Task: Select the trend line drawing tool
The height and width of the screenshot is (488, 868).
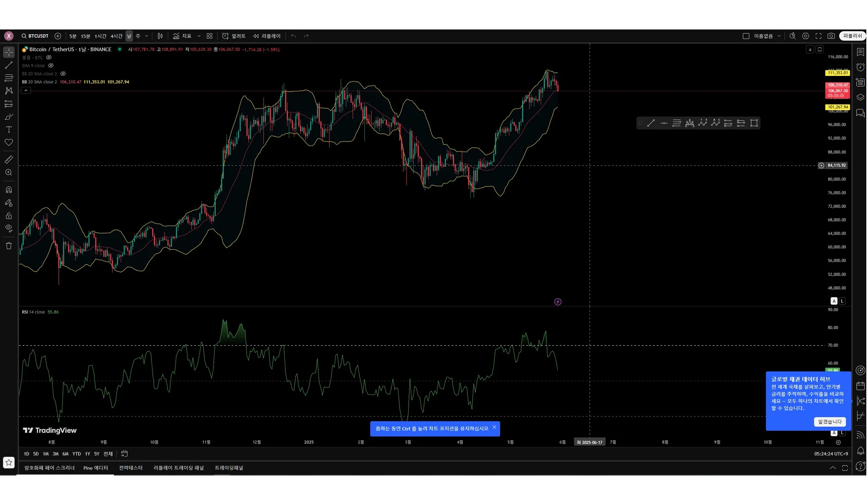Action: pos(9,66)
